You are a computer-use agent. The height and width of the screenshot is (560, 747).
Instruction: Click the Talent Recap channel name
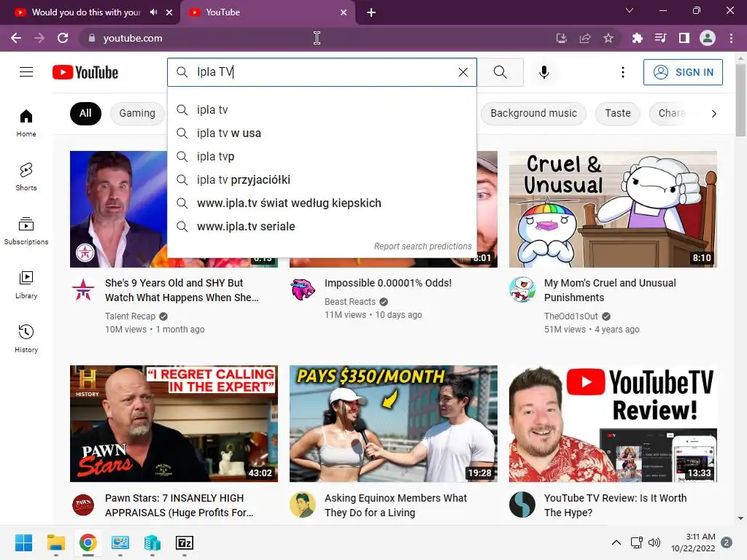(130, 316)
